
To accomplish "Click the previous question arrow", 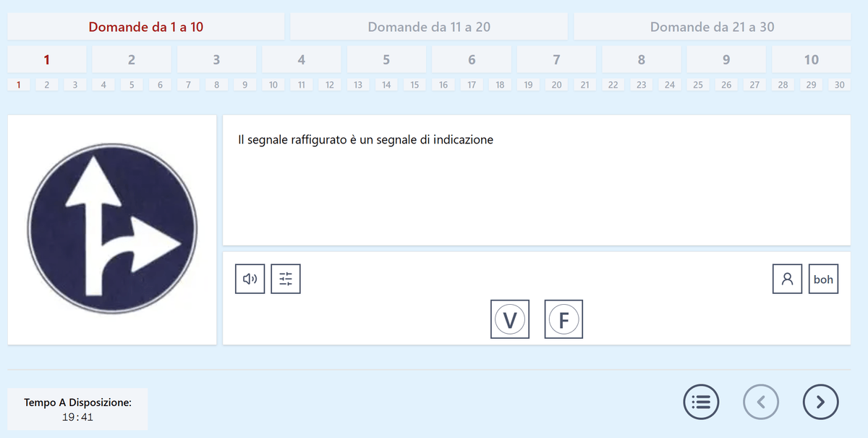I will coord(760,401).
